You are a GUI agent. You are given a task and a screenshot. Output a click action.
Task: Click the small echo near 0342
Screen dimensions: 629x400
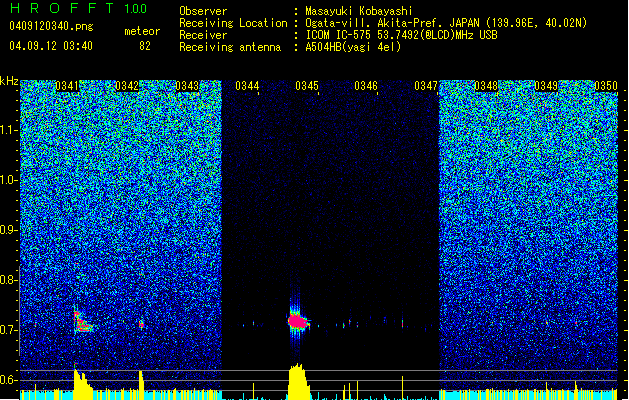coord(141,324)
